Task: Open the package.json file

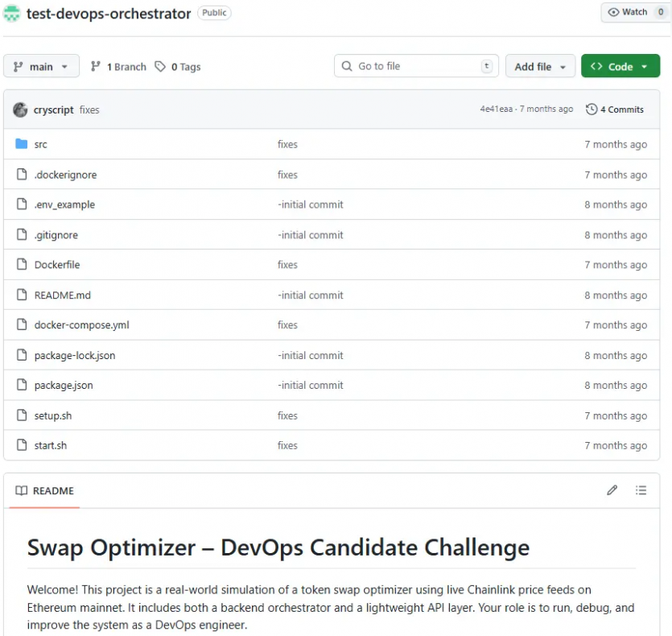Action: point(64,386)
